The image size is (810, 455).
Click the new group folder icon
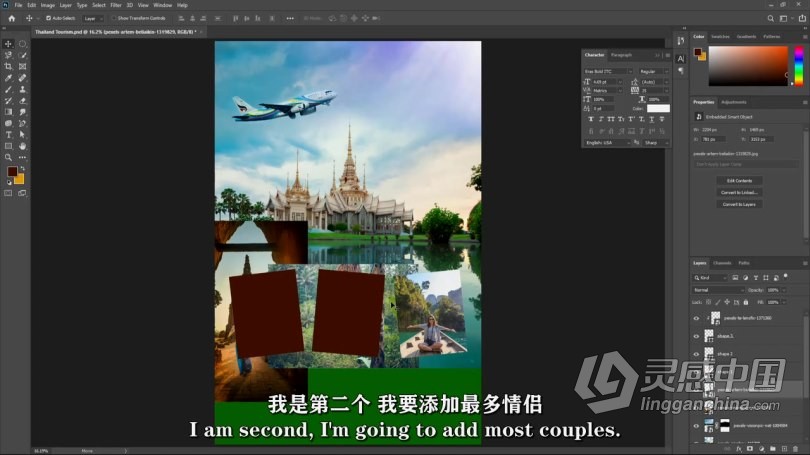tap(773, 449)
